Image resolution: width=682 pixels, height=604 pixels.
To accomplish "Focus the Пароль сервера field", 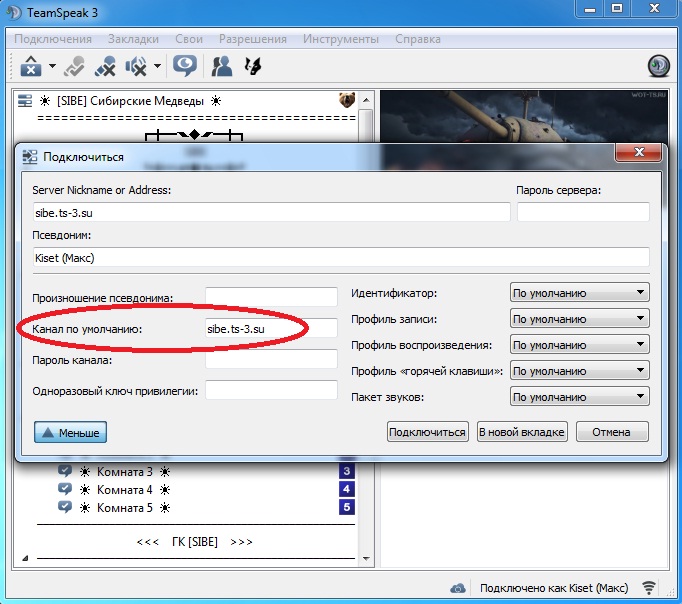I will click(x=583, y=212).
